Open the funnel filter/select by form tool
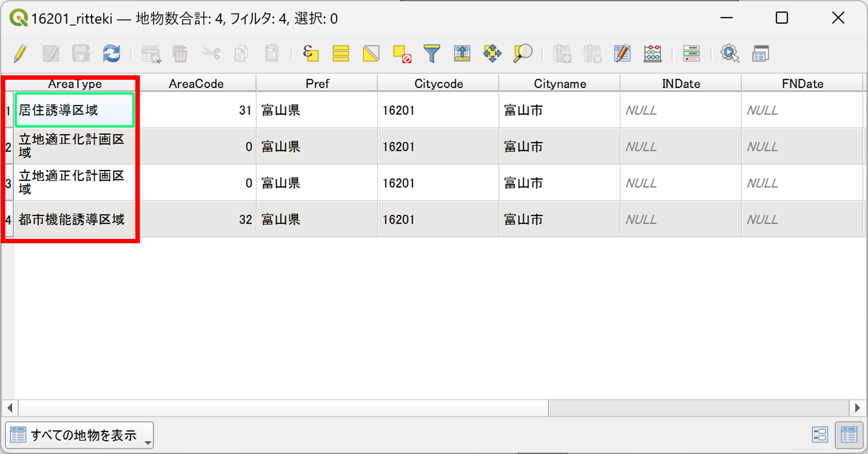This screenshot has height=454, width=868. click(432, 54)
